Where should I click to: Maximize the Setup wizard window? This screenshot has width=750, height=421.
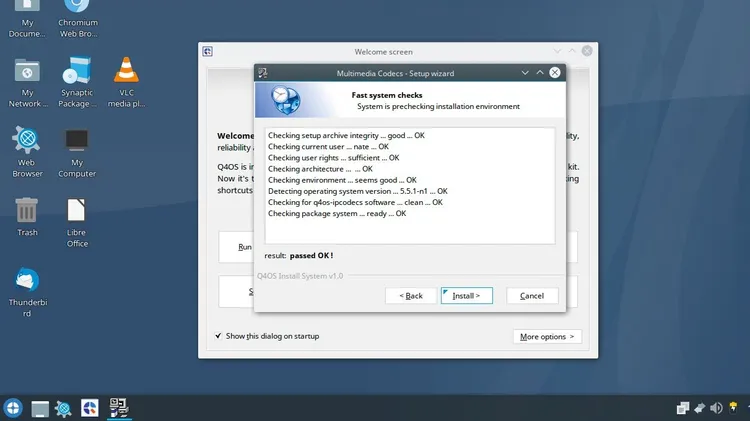[x=540, y=73]
